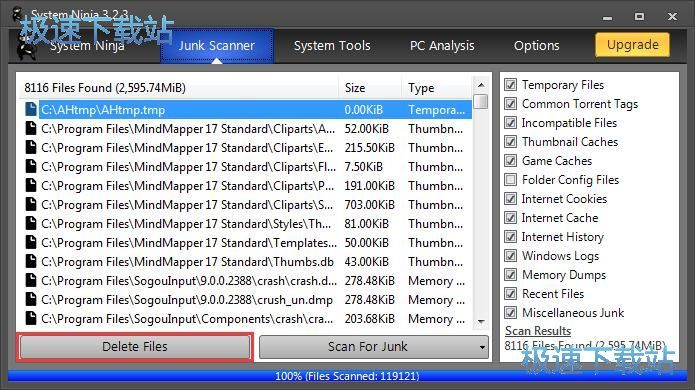Click the blue scan progress bar
This screenshot has height=390, width=695.
(x=348, y=376)
